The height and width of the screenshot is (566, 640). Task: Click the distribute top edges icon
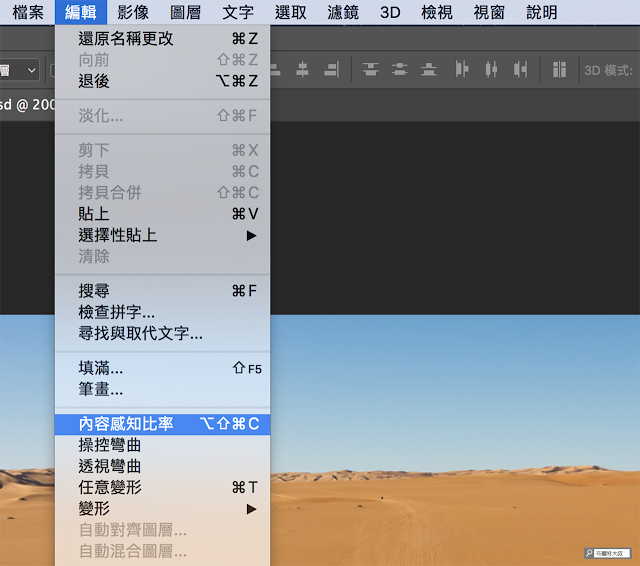(x=371, y=70)
